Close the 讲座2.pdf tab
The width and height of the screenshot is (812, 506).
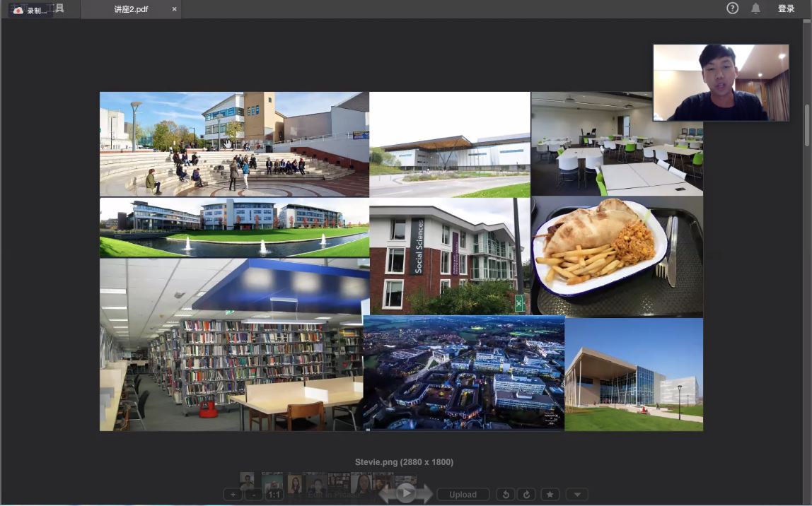(x=175, y=9)
